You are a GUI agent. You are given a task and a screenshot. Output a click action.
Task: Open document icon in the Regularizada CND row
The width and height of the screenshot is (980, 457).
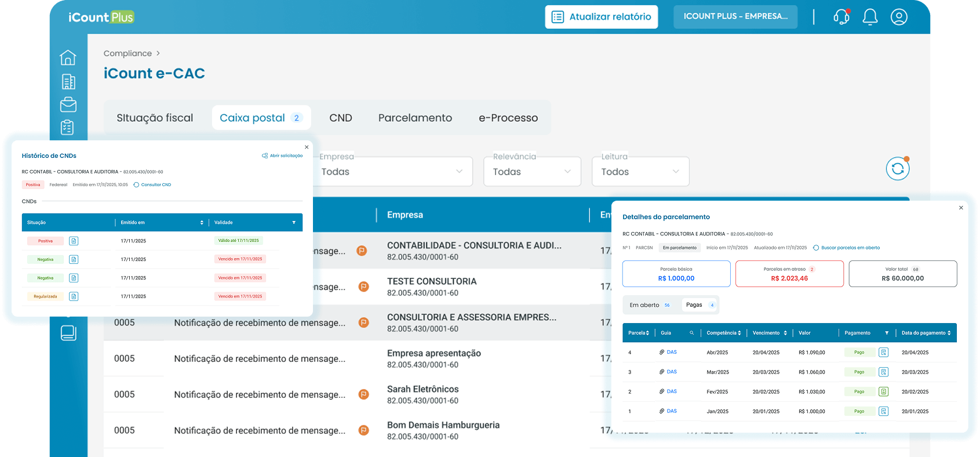(x=74, y=296)
